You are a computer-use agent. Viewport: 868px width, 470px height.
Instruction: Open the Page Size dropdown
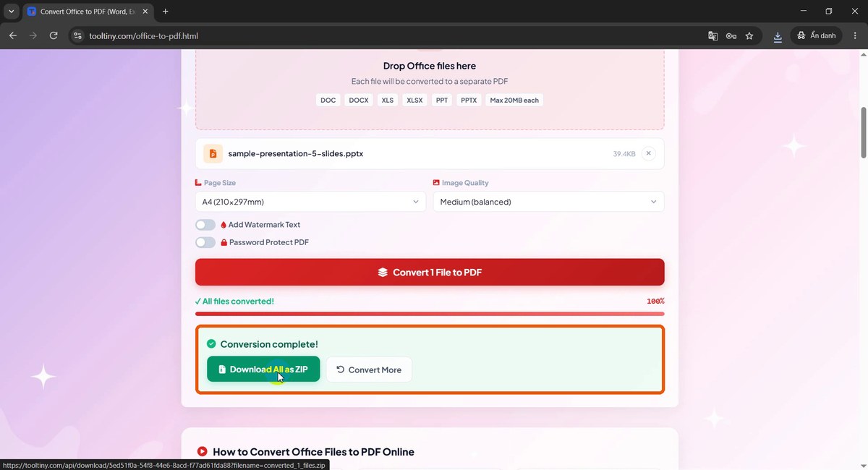310,202
